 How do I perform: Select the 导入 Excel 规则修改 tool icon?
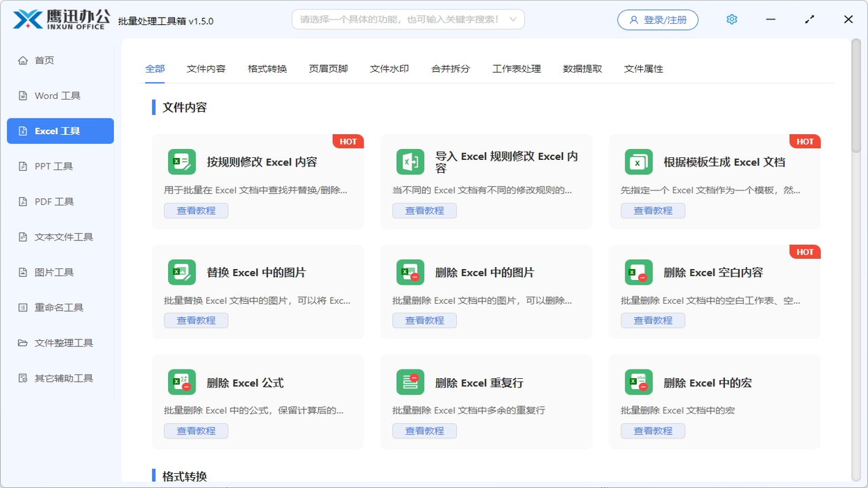click(x=410, y=161)
